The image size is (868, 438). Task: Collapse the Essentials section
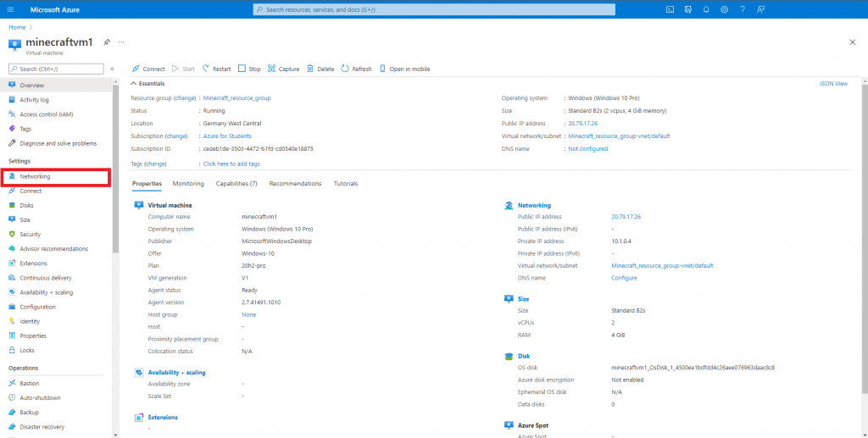[x=134, y=84]
